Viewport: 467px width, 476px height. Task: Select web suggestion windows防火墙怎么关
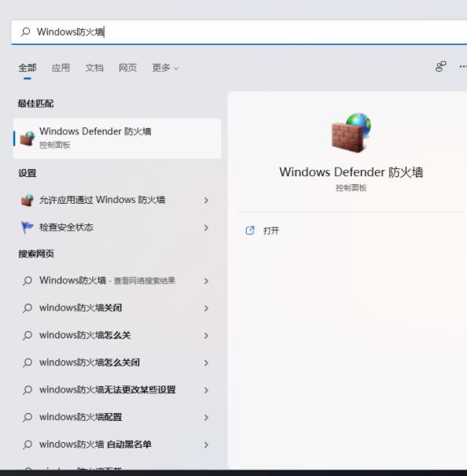(x=117, y=335)
